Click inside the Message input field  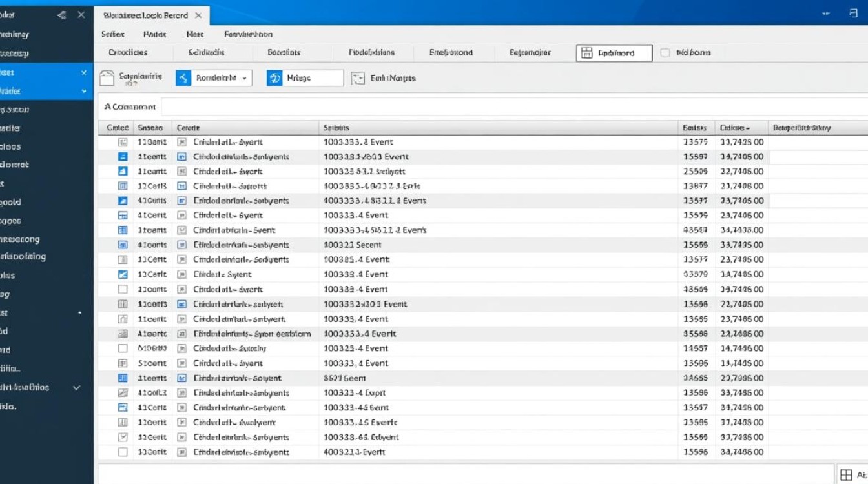click(x=313, y=77)
